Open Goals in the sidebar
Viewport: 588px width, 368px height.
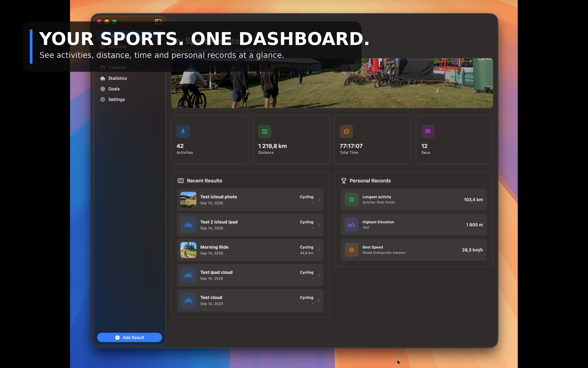[129, 89]
